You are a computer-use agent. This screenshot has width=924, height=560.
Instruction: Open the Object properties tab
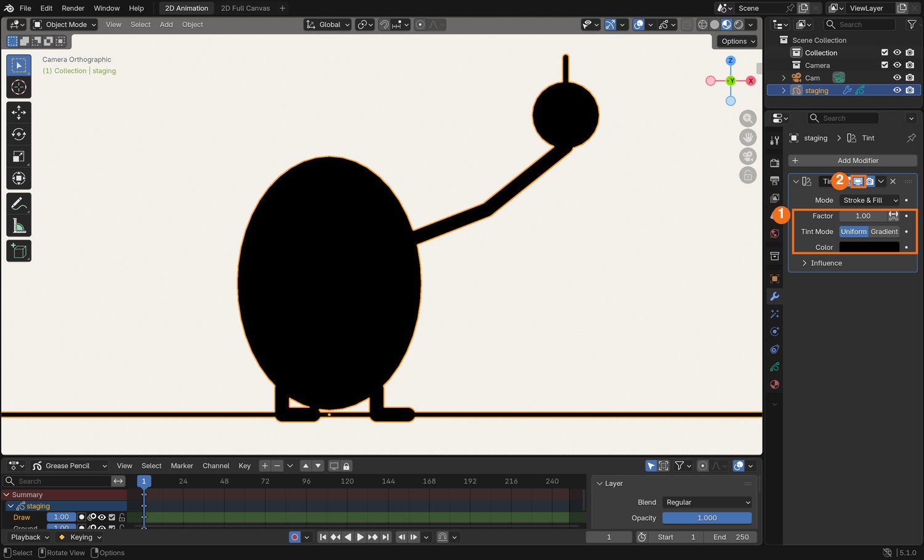coord(775,279)
